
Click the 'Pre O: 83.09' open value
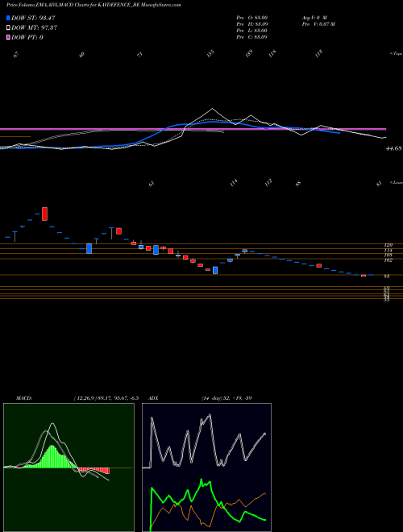(x=252, y=17)
